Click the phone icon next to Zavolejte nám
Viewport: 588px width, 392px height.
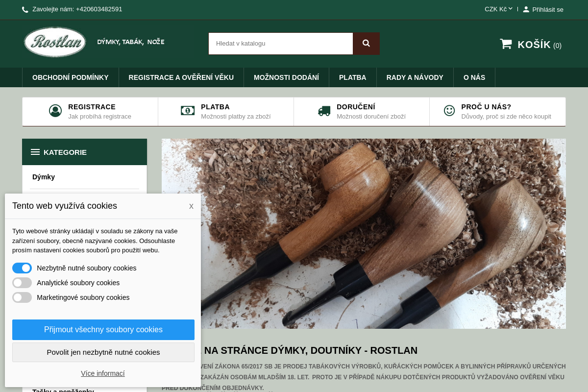(25, 9)
